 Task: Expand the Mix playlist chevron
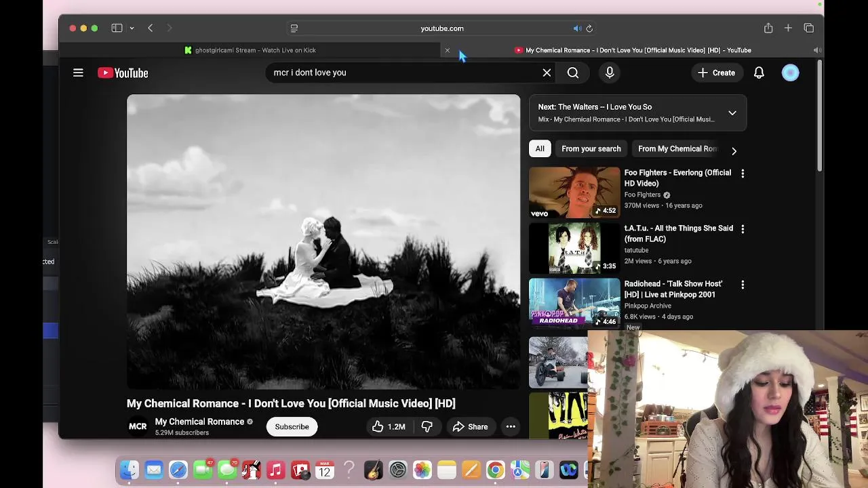[732, 113]
